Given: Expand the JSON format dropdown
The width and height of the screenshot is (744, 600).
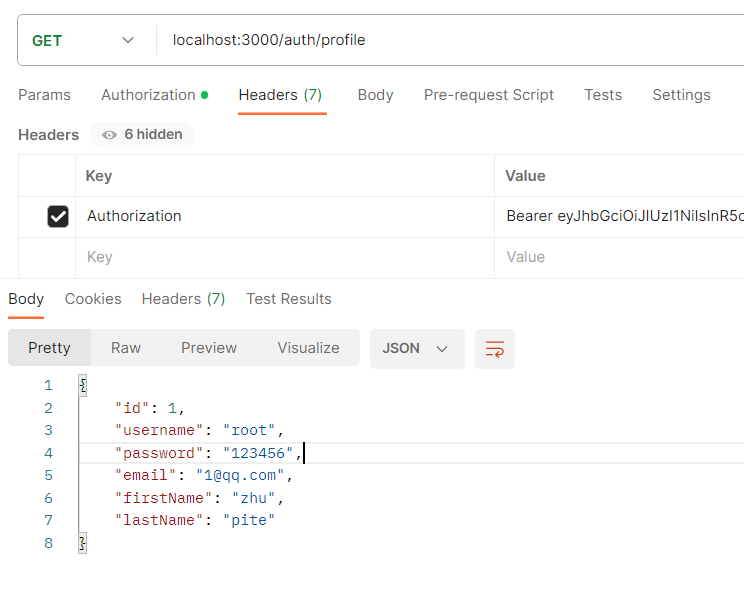Looking at the screenshot, I should point(416,349).
